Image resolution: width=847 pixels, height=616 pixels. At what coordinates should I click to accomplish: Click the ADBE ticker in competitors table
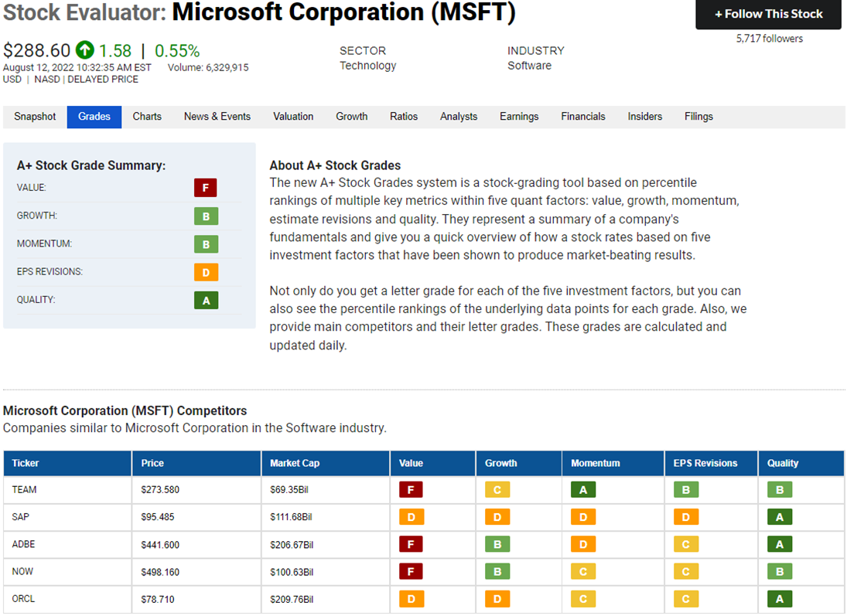click(x=23, y=544)
